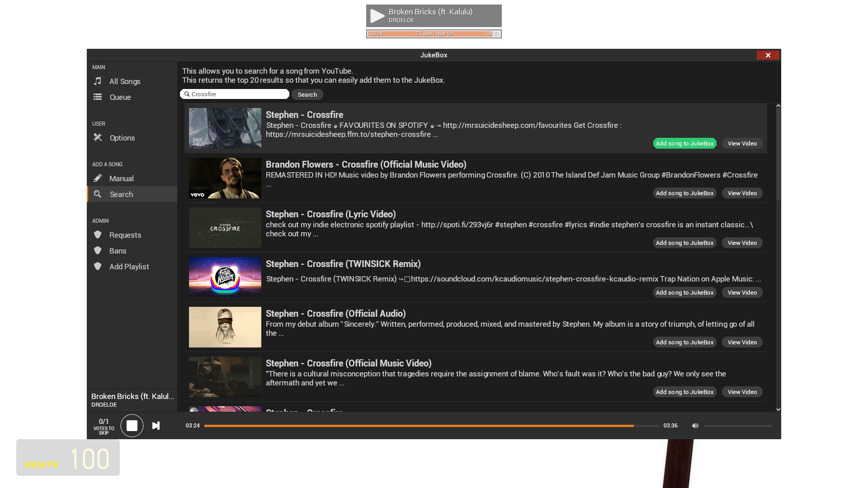Go to Queue page
The height and width of the screenshot is (488, 868).
(132, 97)
